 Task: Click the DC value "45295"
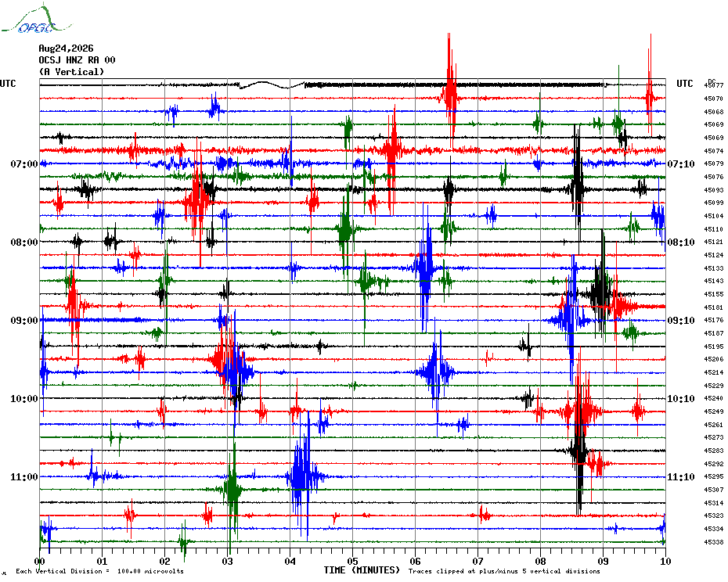click(714, 476)
